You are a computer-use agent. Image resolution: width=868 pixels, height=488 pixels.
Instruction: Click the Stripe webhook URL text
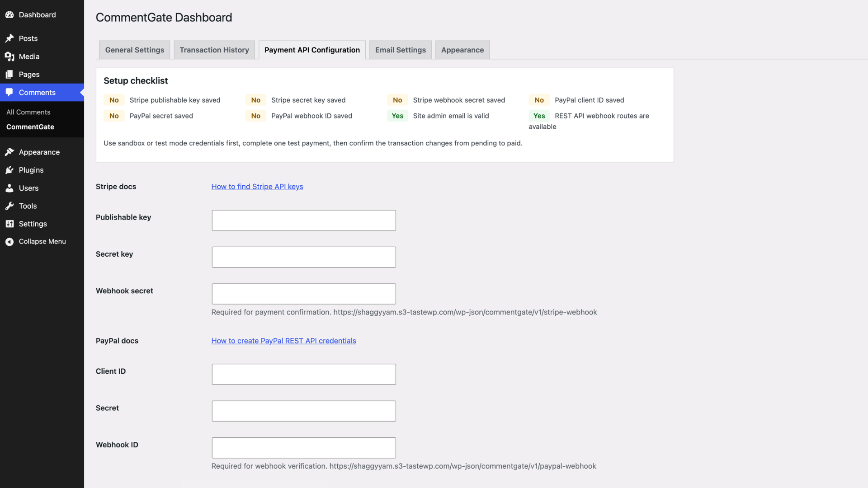click(465, 312)
